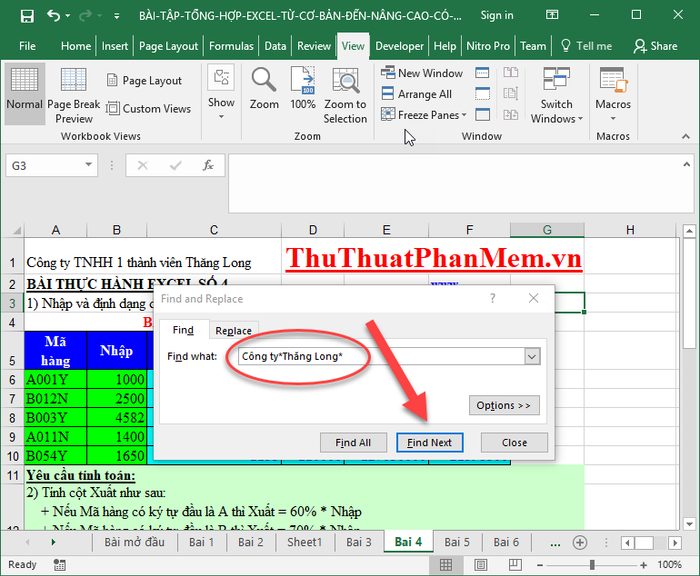Click Options button in Find dialog
Screen dimensions: 700x576
coord(504,405)
